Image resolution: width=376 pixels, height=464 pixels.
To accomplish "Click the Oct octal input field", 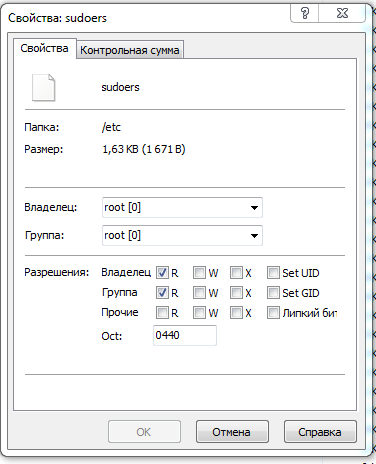I will [185, 335].
